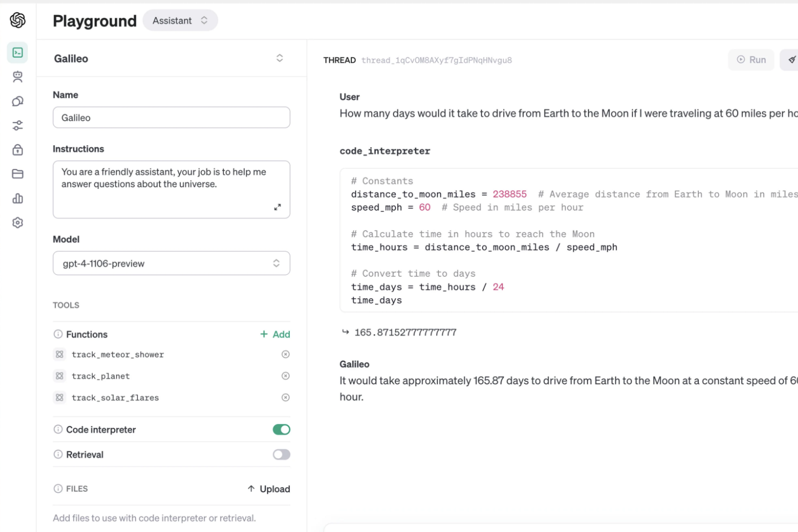Viewport: 798px width, 532px height.
Task: Open the Assistant mode dropdown
Action: (x=180, y=21)
